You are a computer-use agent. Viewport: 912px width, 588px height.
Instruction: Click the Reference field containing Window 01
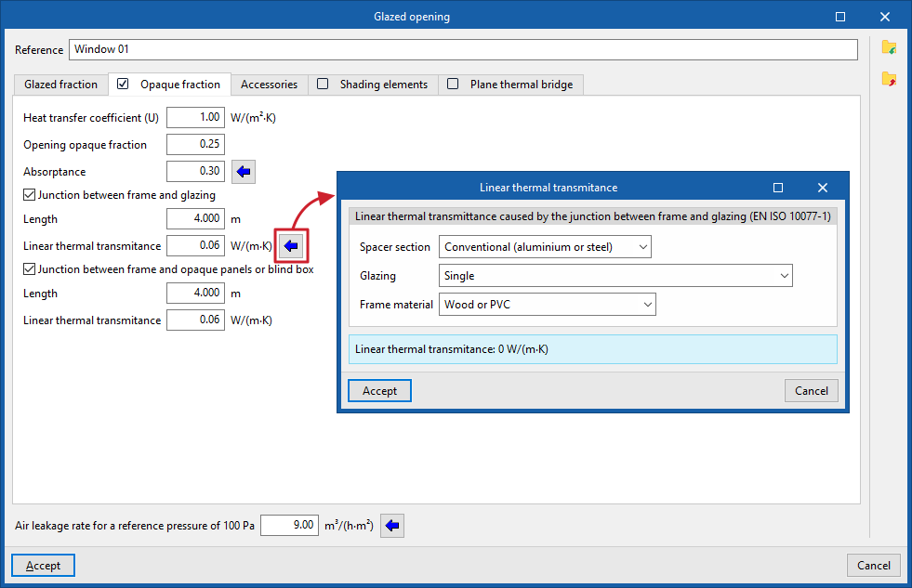tap(463, 49)
